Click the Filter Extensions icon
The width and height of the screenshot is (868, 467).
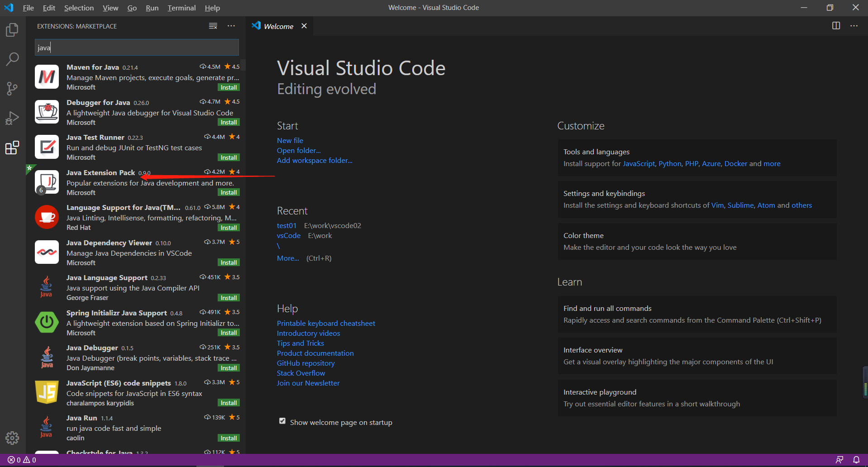(x=213, y=26)
